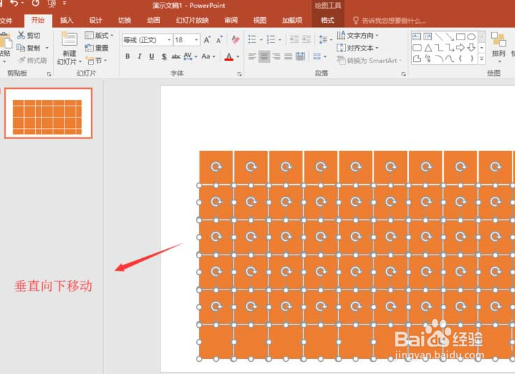This screenshot has width=515, height=374.
Task: Select the text box shape in the gallery
Action: (417, 36)
